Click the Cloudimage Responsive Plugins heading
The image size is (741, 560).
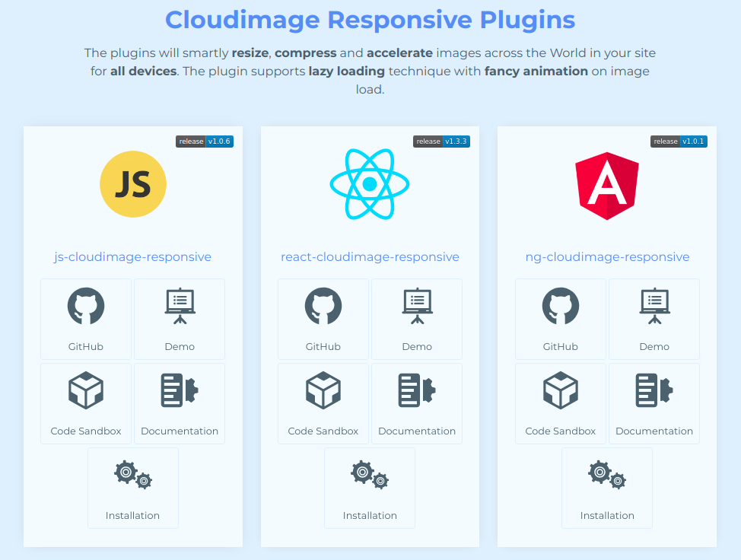[370, 20]
